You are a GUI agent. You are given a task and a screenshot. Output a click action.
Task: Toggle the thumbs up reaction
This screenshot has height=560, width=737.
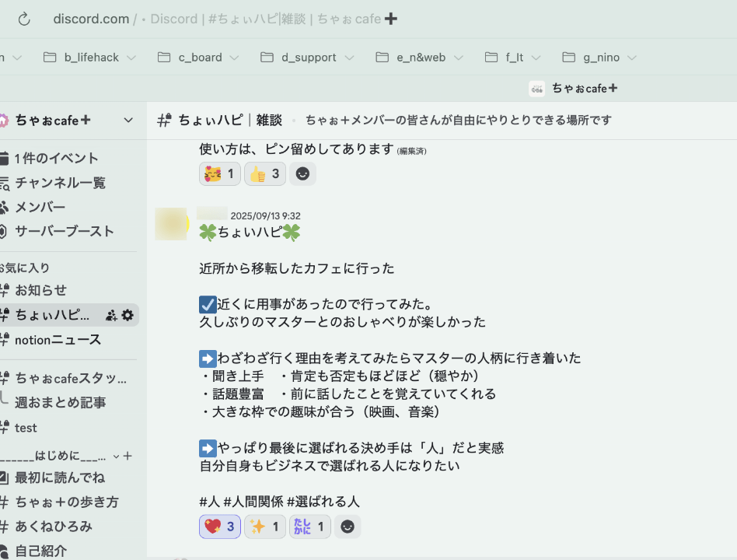coord(264,173)
